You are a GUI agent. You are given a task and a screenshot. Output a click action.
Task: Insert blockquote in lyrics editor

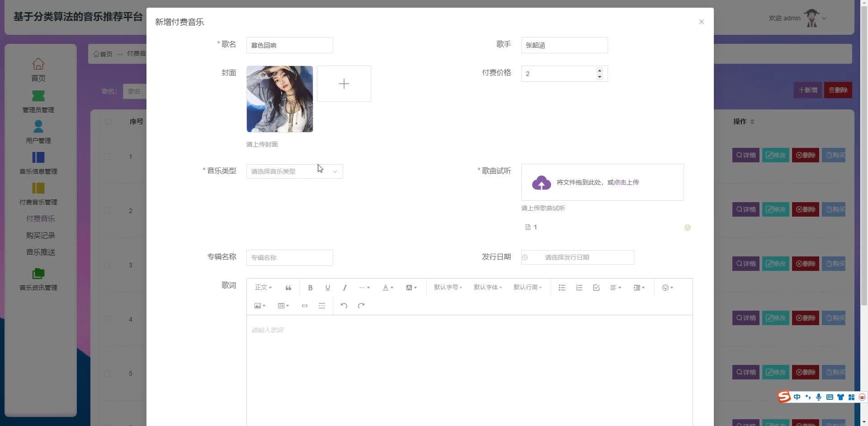coord(288,288)
